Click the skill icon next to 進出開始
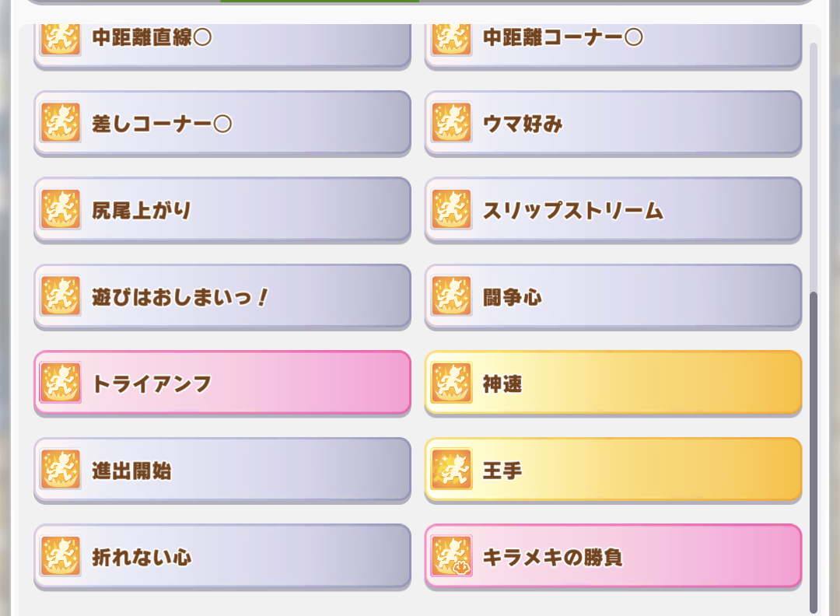This screenshot has height=616, width=840. tap(61, 469)
